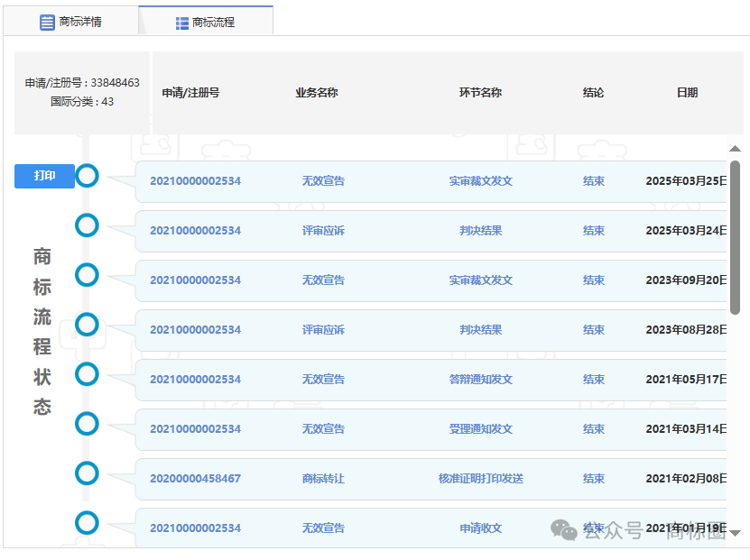Screen dimensions: 750x560
Task: Click the 商标流程 tab list icon
Action: coord(181,23)
